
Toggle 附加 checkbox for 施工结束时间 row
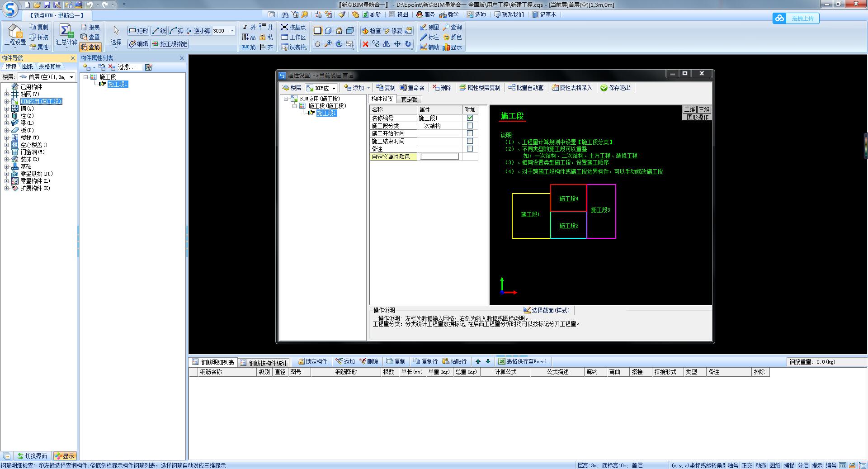[x=470, y=141]
